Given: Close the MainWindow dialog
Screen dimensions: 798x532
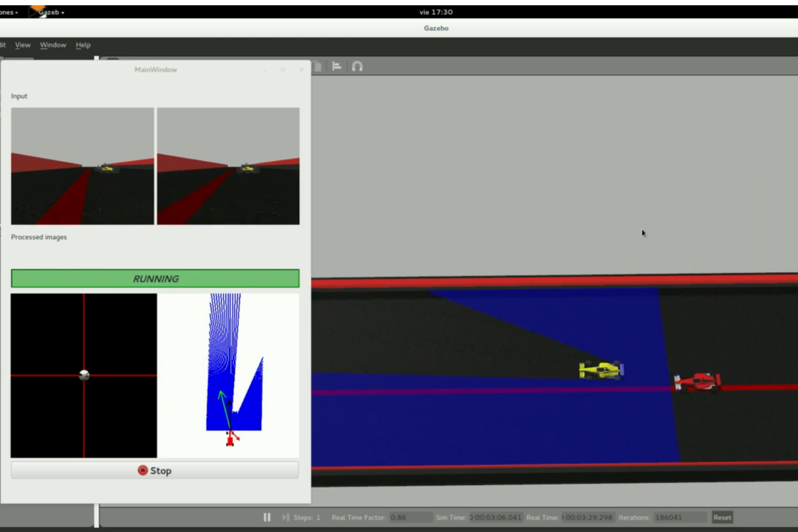Looking at the screenshot, I should pyautogui.click(x=302, y=70).
